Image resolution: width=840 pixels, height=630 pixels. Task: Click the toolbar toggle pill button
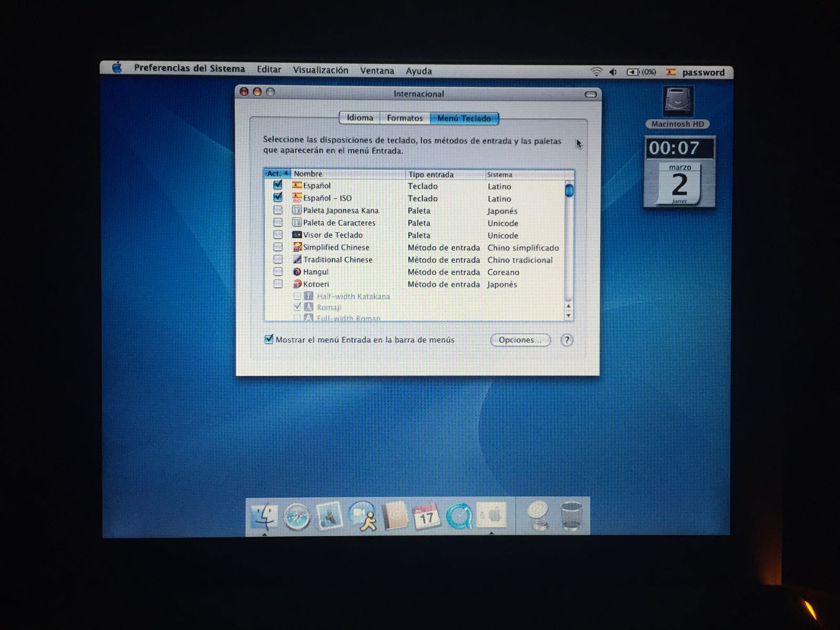pyautogui.click(x=591, y=94)
